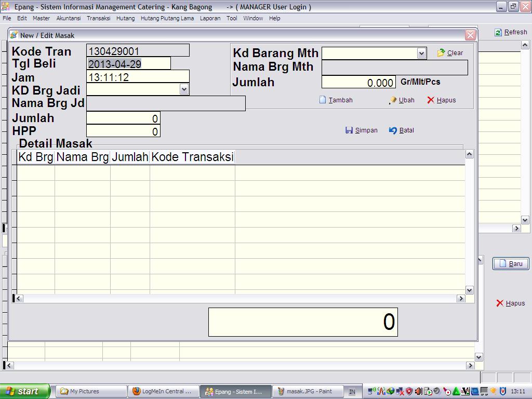532x399 pixels.
Task: Click the red X Hapus icon in dialog
Action: (431, 100)
